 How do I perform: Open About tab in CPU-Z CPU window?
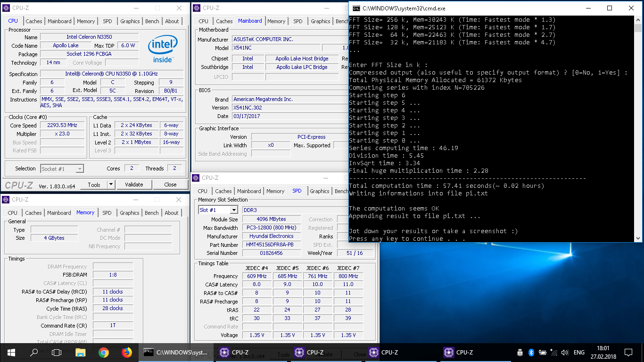point(172,21)
